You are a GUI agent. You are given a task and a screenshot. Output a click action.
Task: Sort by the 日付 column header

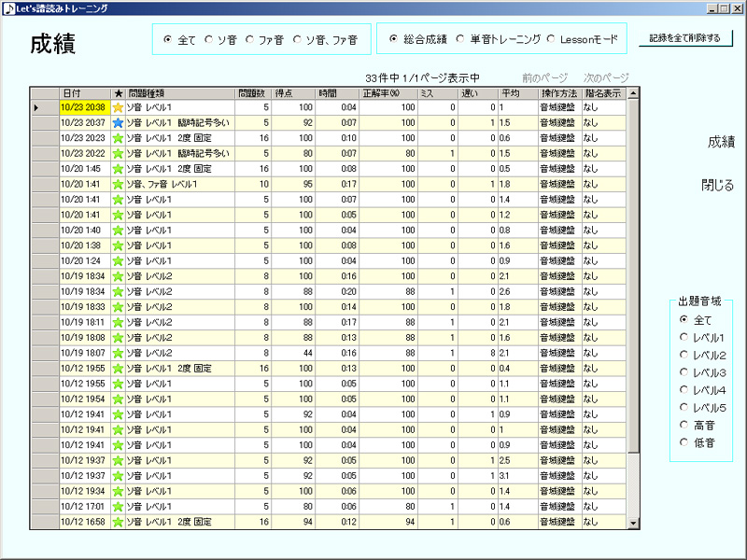(85, 93)
